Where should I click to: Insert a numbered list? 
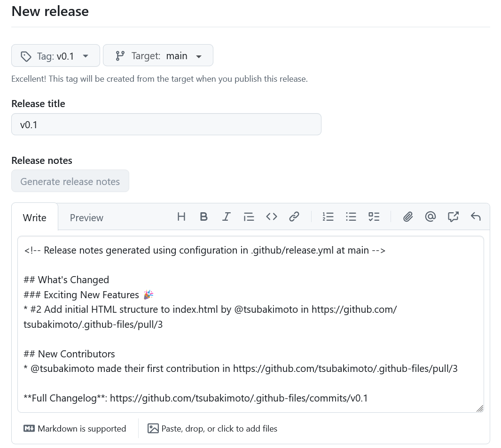[328, 217]
